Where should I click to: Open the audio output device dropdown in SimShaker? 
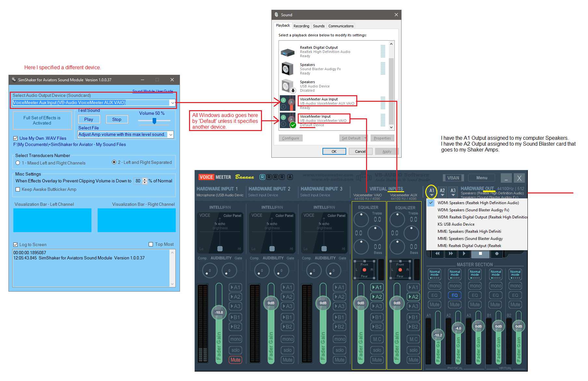(172, 103)
